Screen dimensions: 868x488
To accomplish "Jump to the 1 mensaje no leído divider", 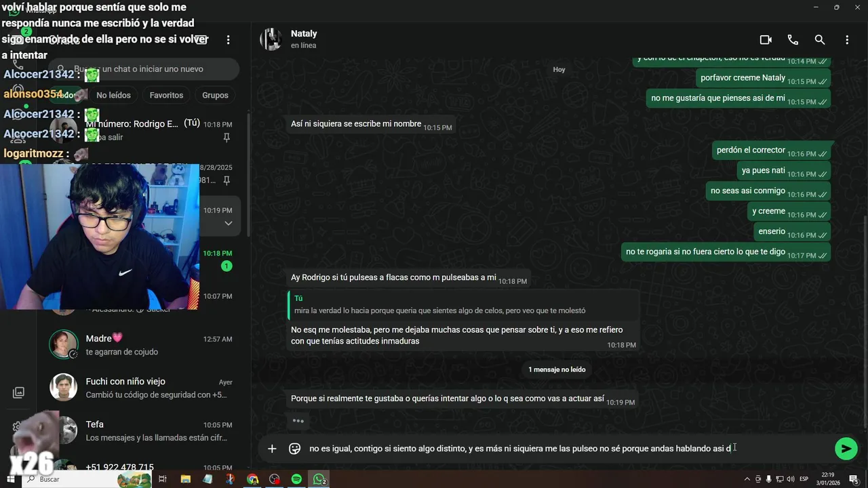I will pyautogui.click(x=557, y=369).
